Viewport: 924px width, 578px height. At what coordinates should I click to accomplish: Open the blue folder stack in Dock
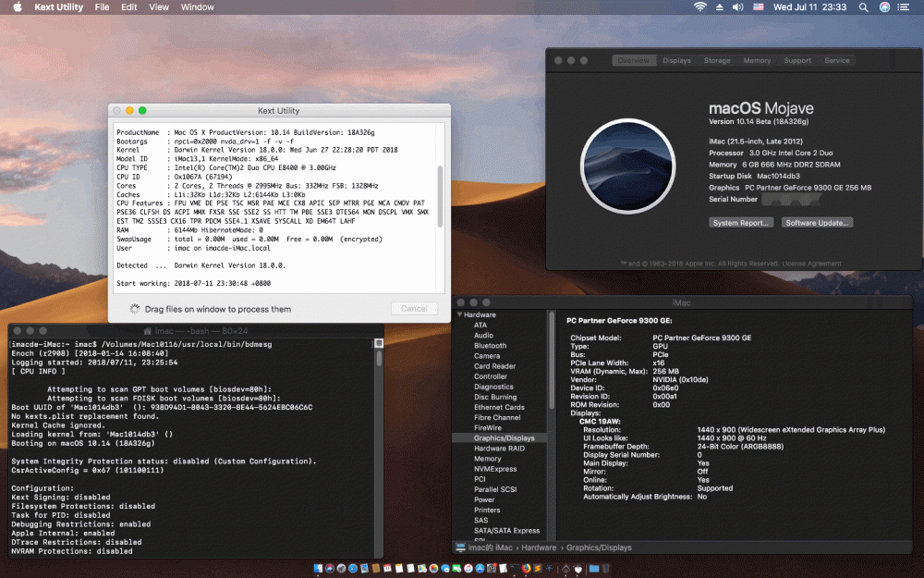click(x=594, y=569)
